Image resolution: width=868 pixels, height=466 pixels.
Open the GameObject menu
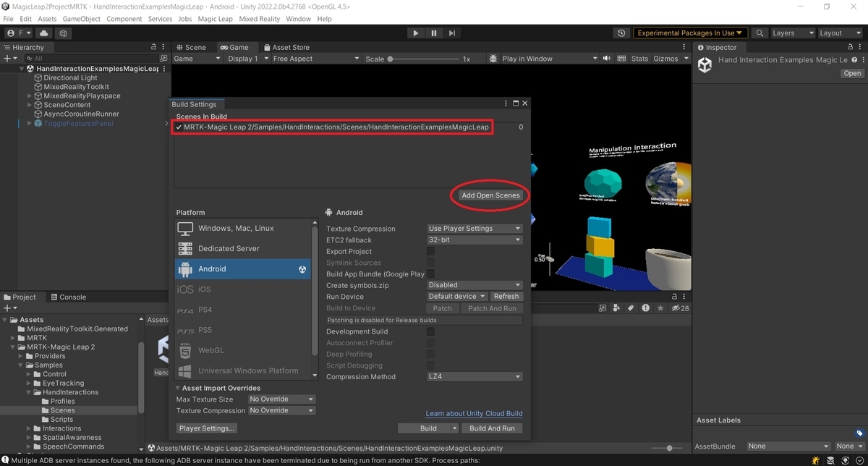pyautogui.click(x=82, y=19)
